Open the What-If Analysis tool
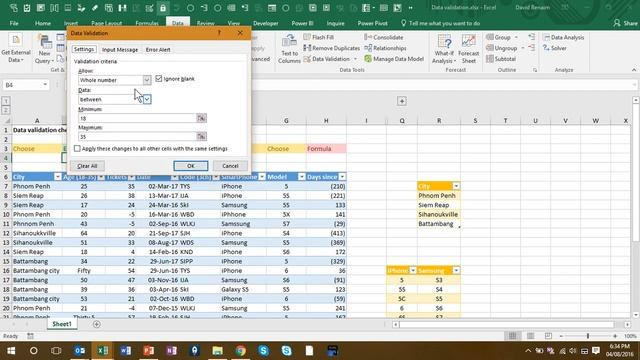Screen dimensions: 640x360 [x=444, y=49]
